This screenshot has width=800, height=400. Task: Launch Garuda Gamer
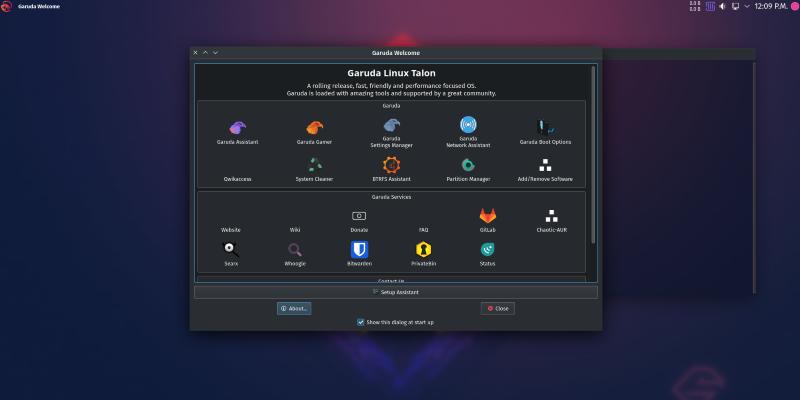click(x=314, y=128)
